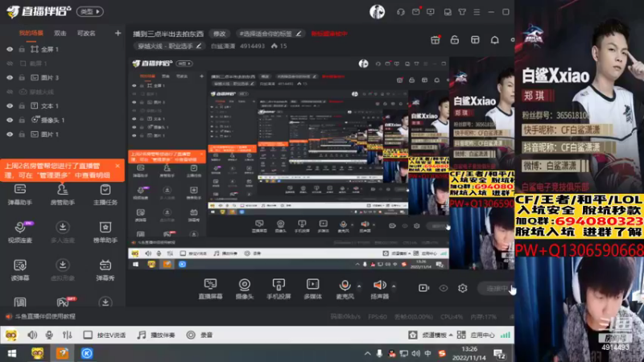This screenshot has height=362, width=644.
Task: Open the 穿越火线 - 职业选手 category selector
Action: pyautogui.click(x=170, y=46)
